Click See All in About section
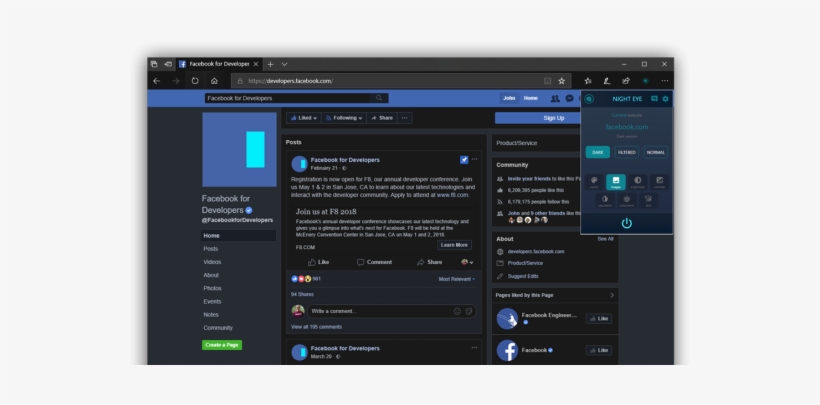Screen dimensions: 820x405 coord(606,239)
